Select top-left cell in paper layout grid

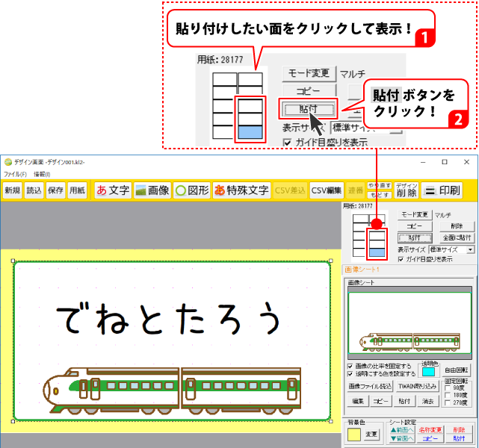[361, 219]
